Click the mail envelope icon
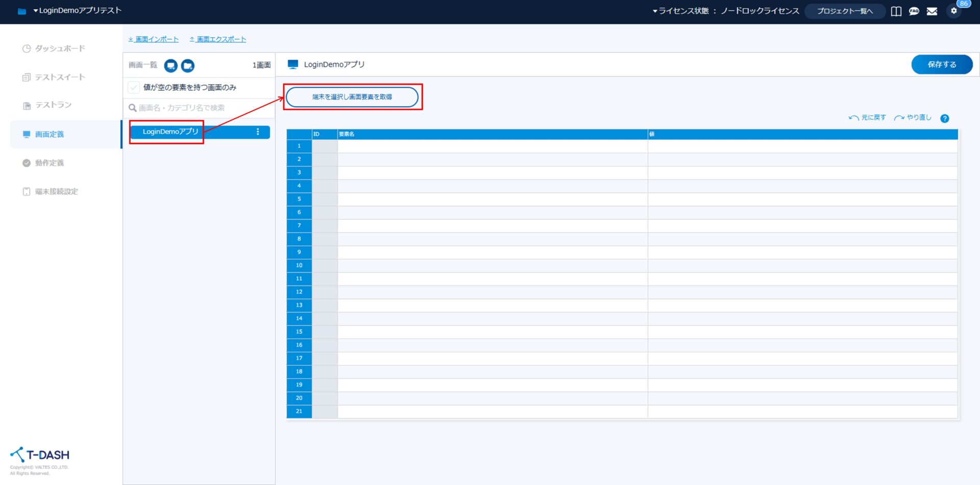Image resolution: width=980 pixels, height=485 pixels. 932,11
